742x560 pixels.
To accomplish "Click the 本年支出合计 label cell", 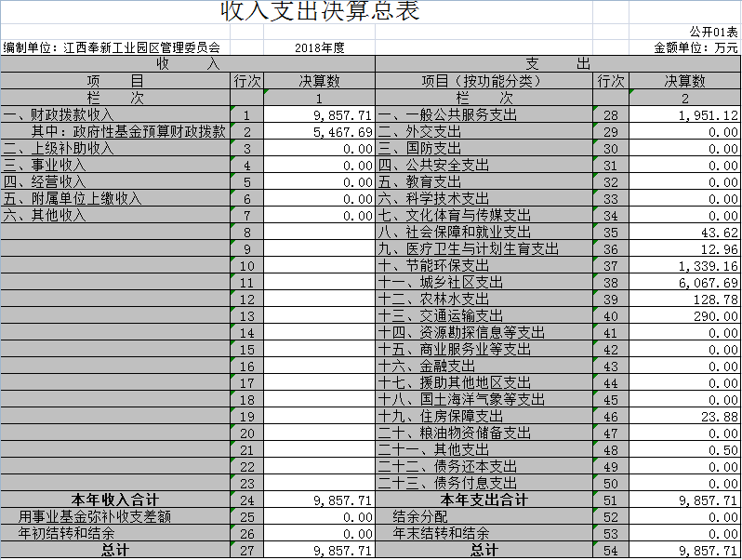I will click(484, 500).
